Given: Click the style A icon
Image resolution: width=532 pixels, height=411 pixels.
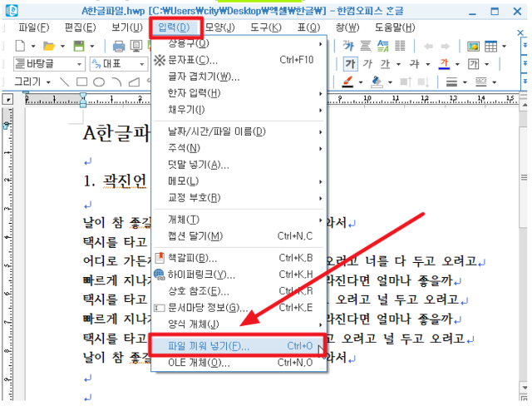Looking at the screenshot, I should click(x=382, y=46).
